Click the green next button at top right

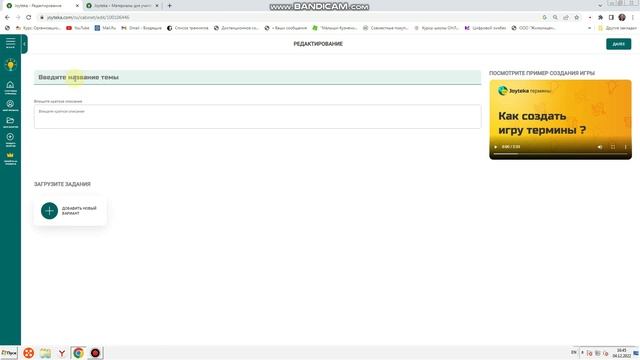pyautogui.click(x=618, y=44)
